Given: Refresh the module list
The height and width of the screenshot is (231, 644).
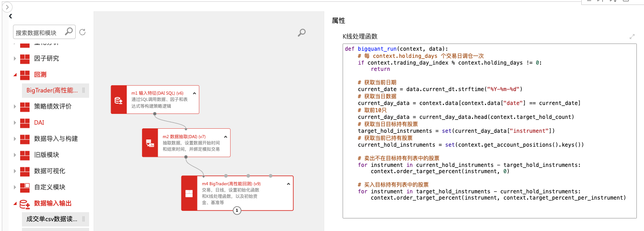Looking at the screenshot, I should coord(82,32).
